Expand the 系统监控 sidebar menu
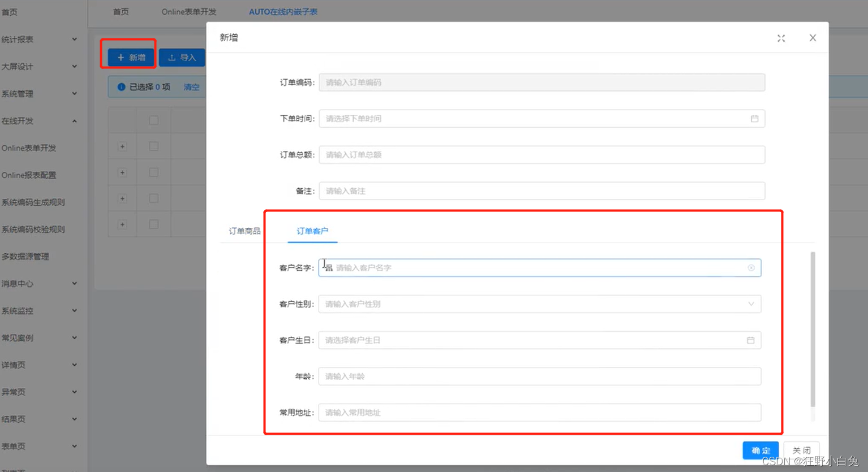Image resolution: width=868 pixels, height=472 pixels. tap(74, 310)
